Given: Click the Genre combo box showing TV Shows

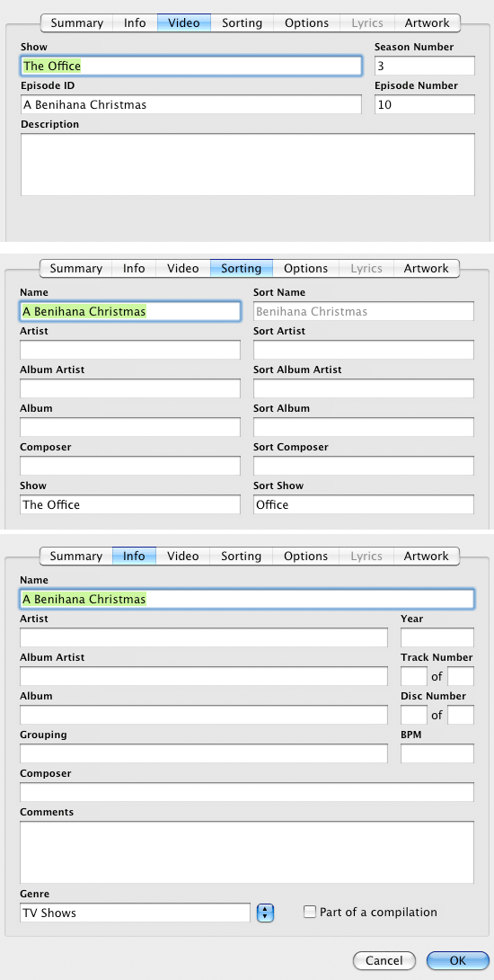Looking at the screenshot, I should click(x=135, y=913).
